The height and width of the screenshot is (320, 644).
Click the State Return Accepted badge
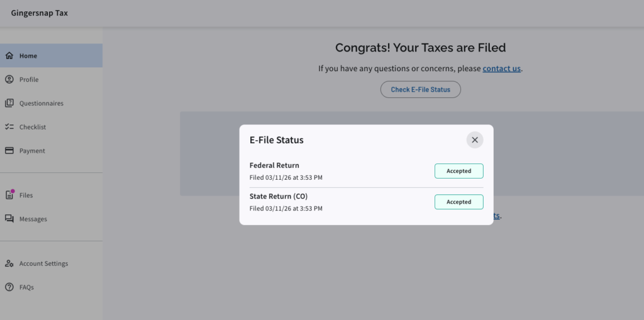click(x=458, y=202)
